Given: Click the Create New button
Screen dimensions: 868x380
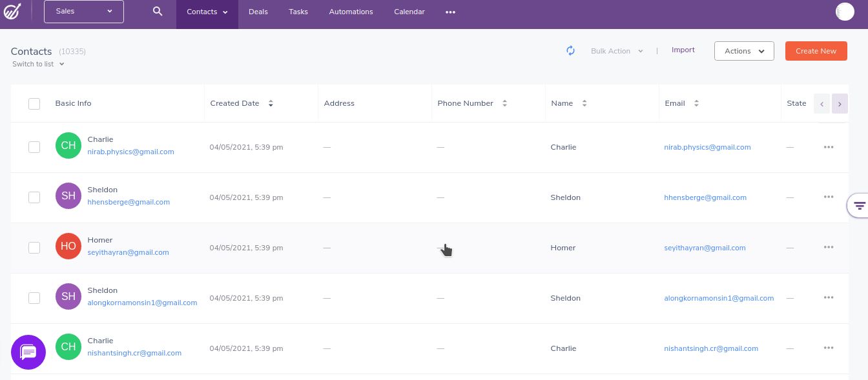Looking at the screenshot, I should point(816,51).
